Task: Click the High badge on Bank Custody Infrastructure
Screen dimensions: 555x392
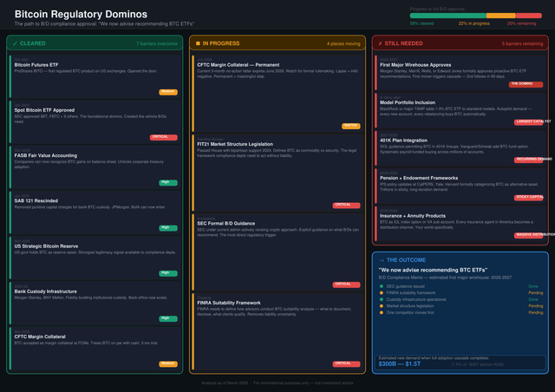Action: click(x=168, y=318)
